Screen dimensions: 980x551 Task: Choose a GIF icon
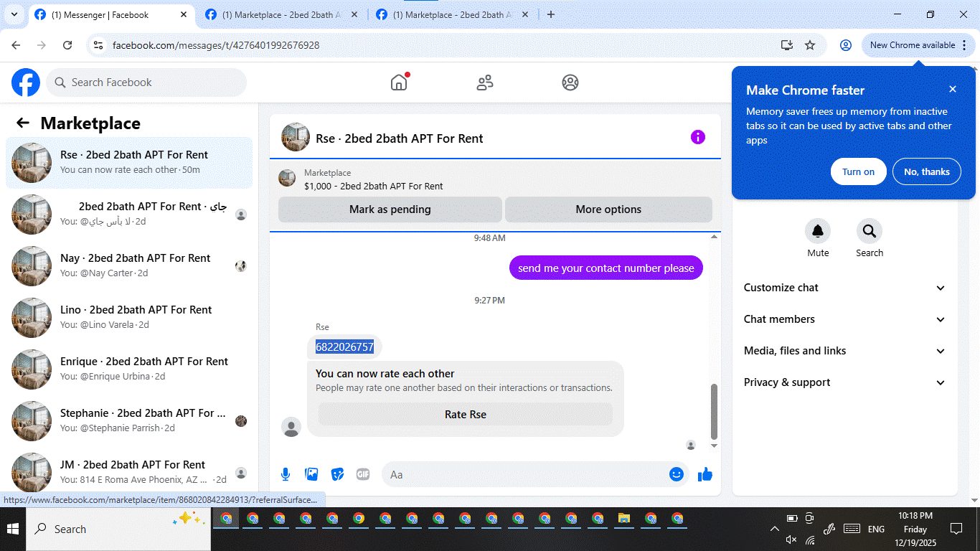pyautogui.click(x=363, y=474)
